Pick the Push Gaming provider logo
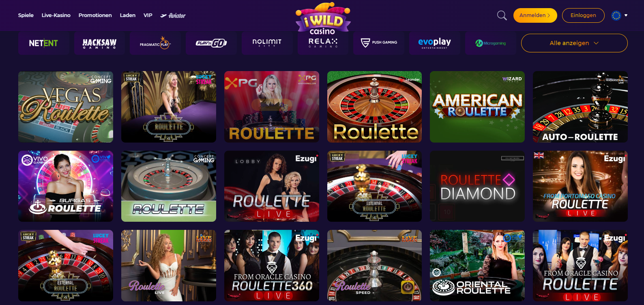644x305 pixels. 379,43
